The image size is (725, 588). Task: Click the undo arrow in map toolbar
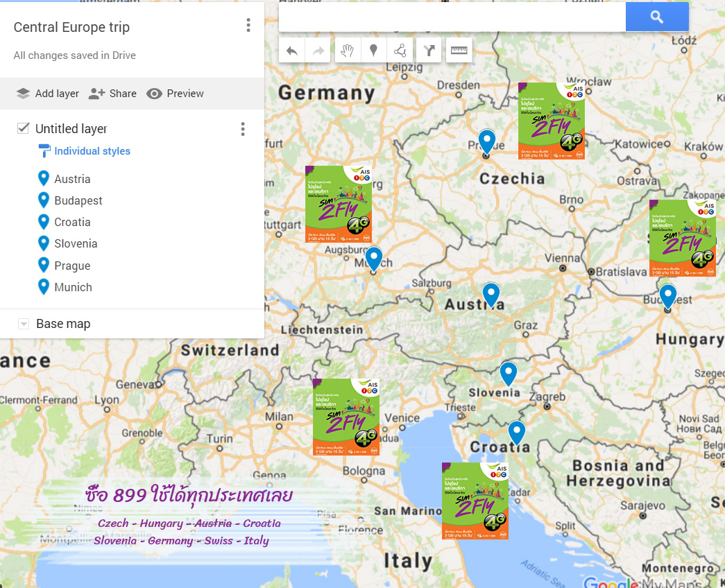tap(292, 51)
